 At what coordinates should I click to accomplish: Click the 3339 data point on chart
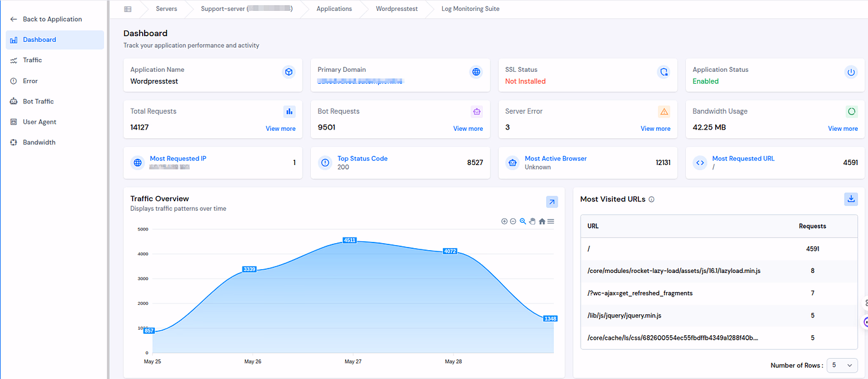click(249, 269)
